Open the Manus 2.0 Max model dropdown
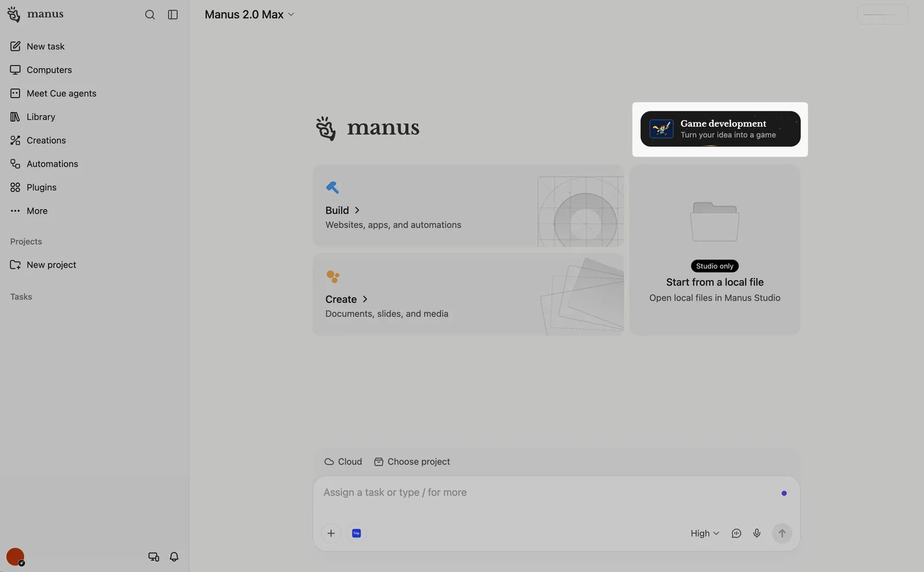The height and width of the screenshot is (572, 924). coord(249,14)
